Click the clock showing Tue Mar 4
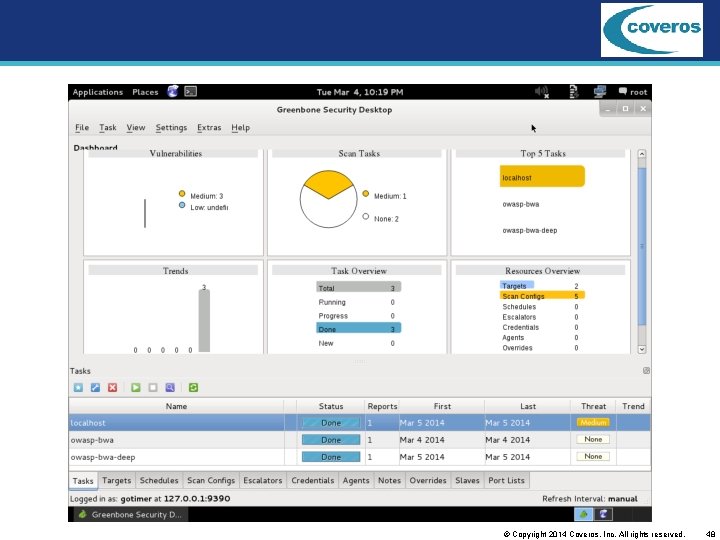The image size is (720, 540). point(360,92)
